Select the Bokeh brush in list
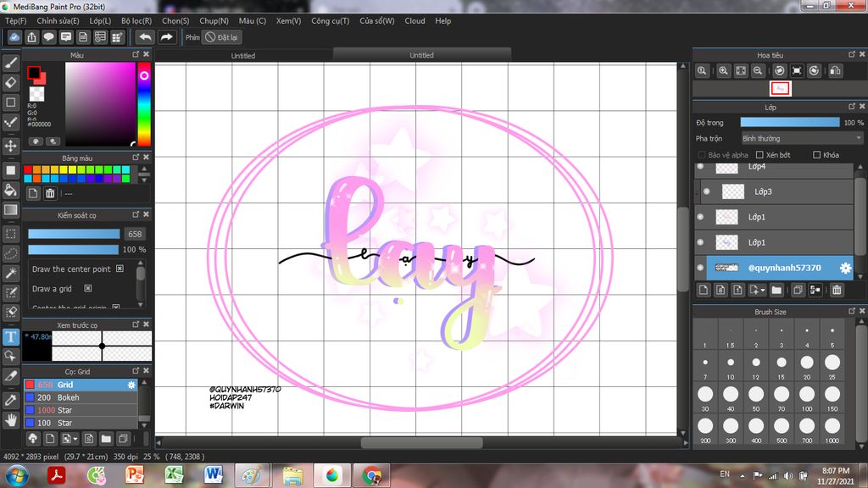The height and width of the screenshot is (488, 868). 81,397
